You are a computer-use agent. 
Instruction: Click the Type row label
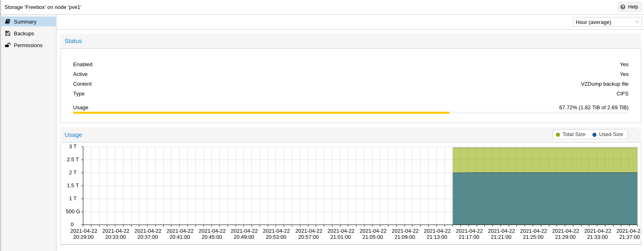tap(79, 93)
